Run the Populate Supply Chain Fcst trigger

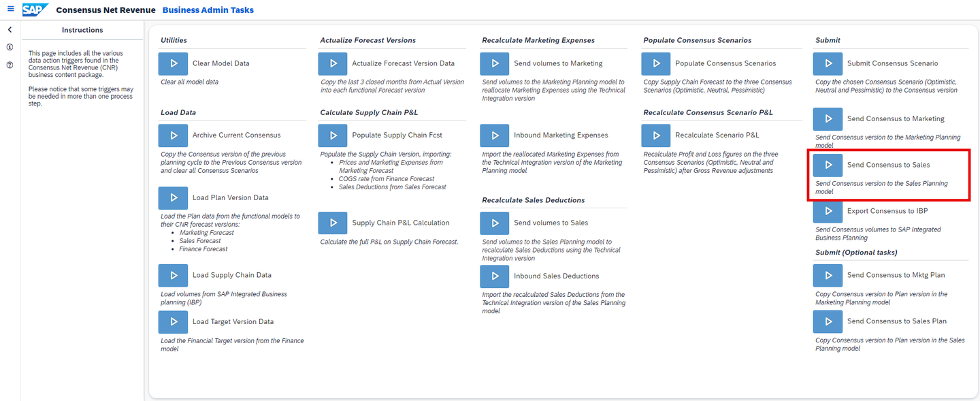[333, 135]
